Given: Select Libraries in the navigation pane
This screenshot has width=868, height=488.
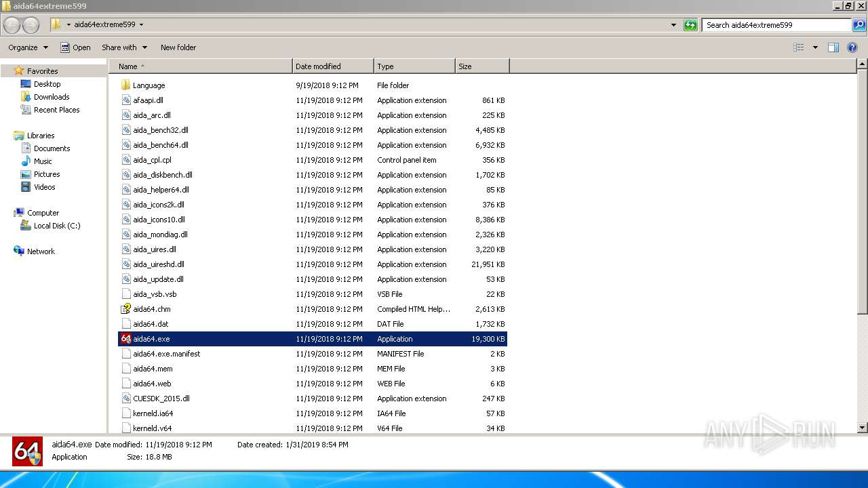Looking at the screenshot, I should point(41,136).
